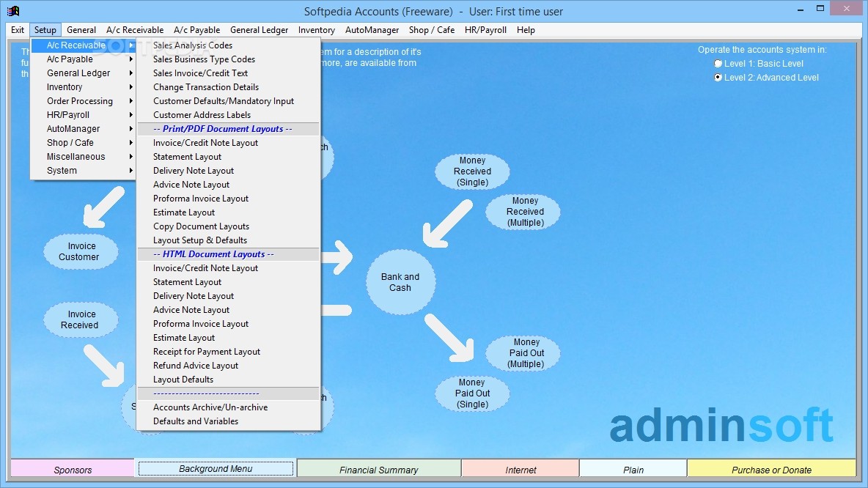Click the Bank and Cash bubble
This screenshot has height=488, width=868.
[x=400, y=282]
